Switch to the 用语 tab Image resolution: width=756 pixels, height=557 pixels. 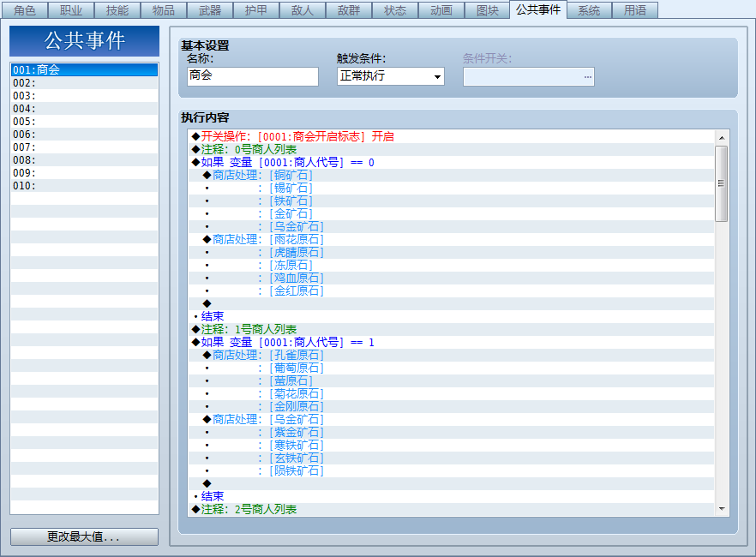click(x=635, y=10)
